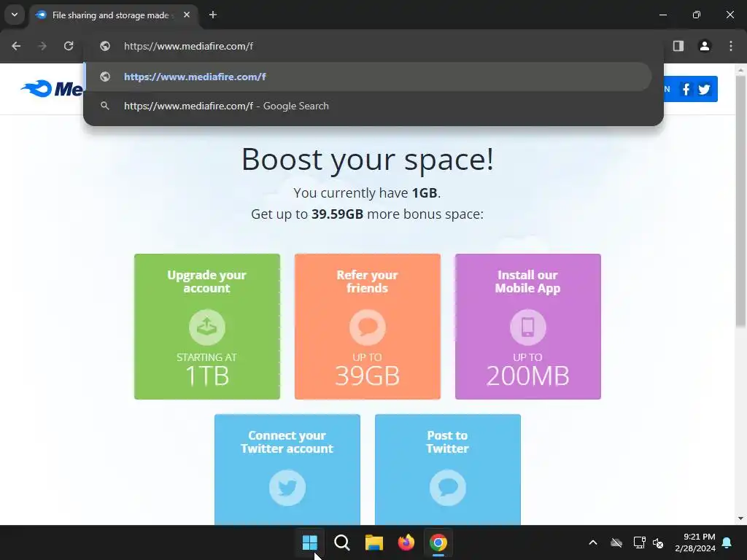Close the File sharing and storage tab
Viewport: 747px width, 560px height.
pyautogui.click(x=187, y=15)
